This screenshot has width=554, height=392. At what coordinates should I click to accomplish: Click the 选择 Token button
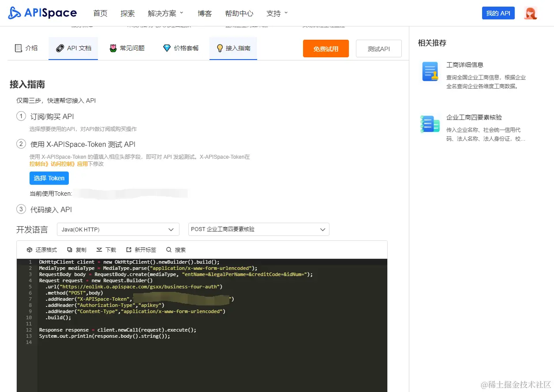(49, 178)
